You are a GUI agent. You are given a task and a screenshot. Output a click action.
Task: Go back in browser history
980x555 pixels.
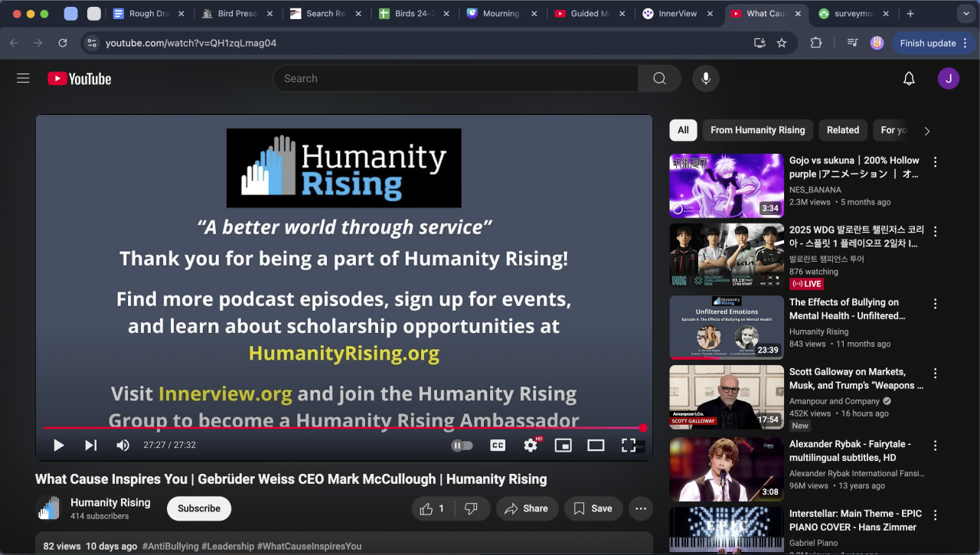(14, 43)
